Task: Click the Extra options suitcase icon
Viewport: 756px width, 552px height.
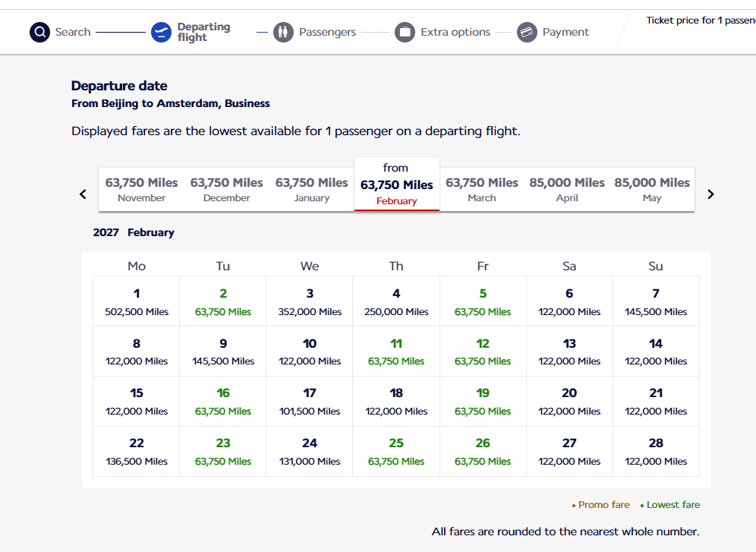Action: click(x=405, y=33)
